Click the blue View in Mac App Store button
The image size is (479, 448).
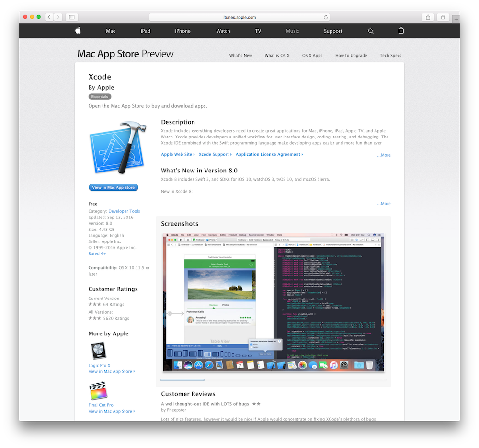tap(114, 187)
